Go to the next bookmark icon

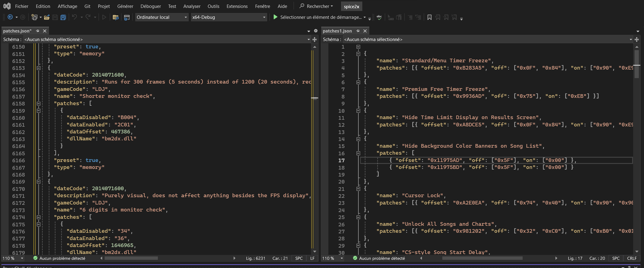[446, 17]
